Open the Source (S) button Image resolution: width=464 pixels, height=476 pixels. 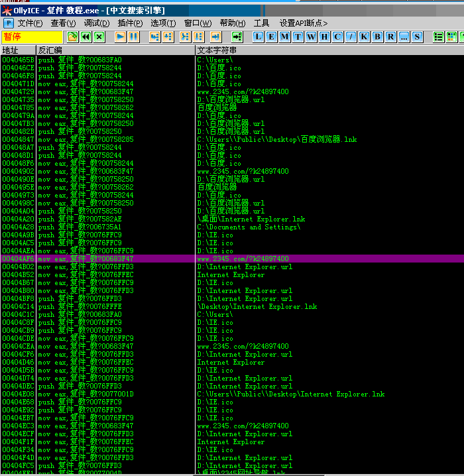[x=417, y=37]
